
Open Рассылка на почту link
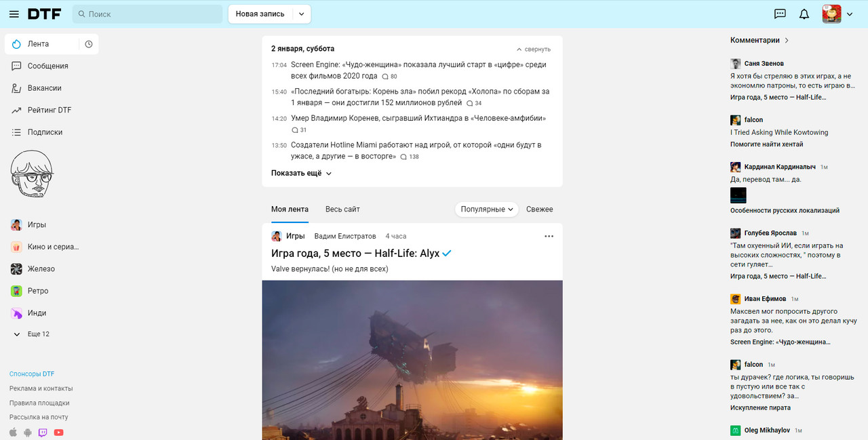[x=39, y=417]
